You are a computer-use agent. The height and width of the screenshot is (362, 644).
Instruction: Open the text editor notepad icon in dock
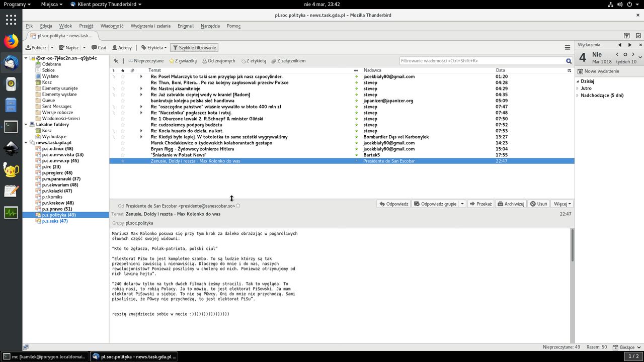point(11,191)
